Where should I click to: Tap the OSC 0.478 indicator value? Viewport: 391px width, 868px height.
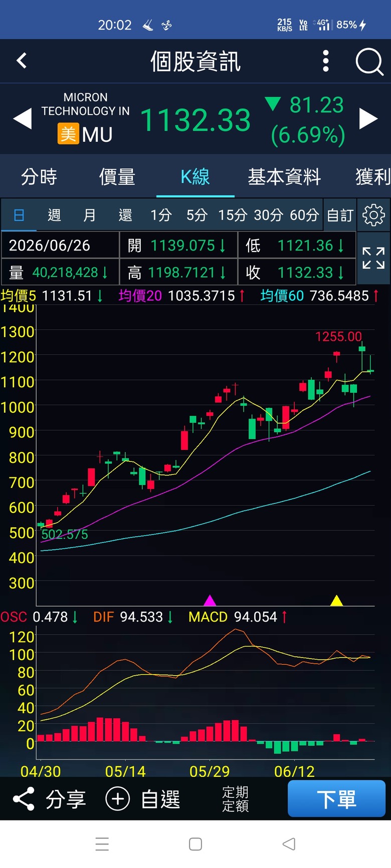pyautogui.click(x=39, y=617)
